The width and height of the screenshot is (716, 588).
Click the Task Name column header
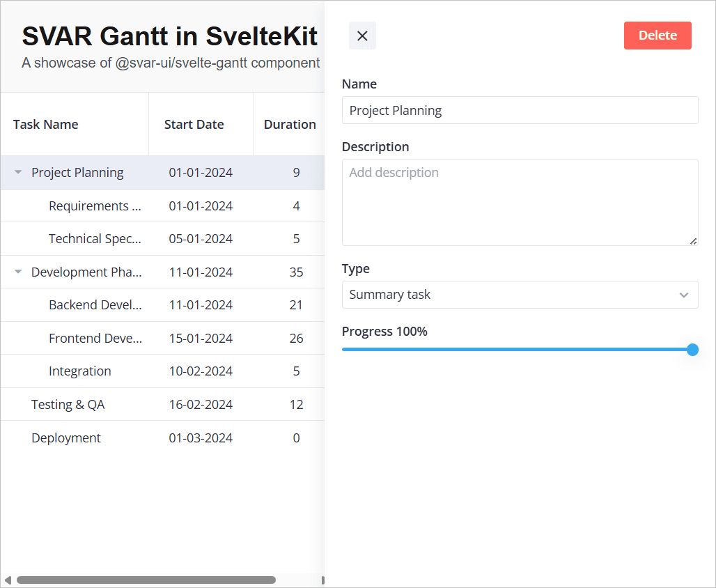tap(46, 125)
